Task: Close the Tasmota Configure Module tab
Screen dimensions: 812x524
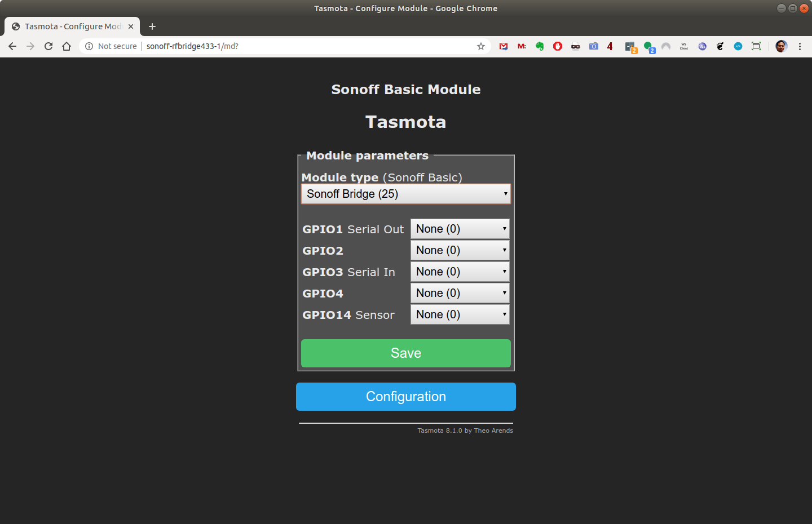Action: 131,26
